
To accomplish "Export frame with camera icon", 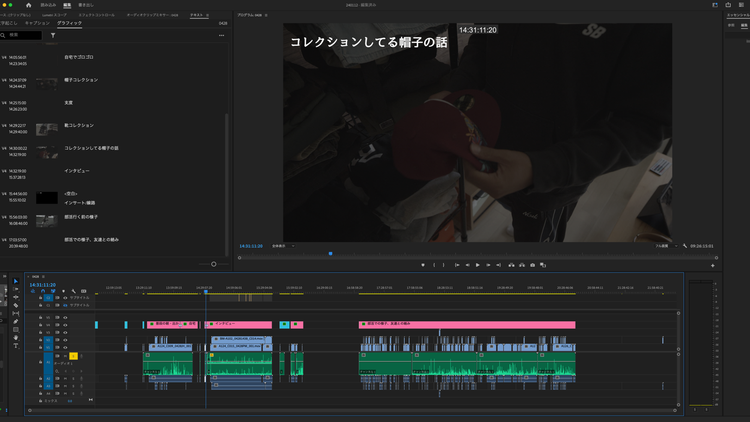I will click(532, 265).
